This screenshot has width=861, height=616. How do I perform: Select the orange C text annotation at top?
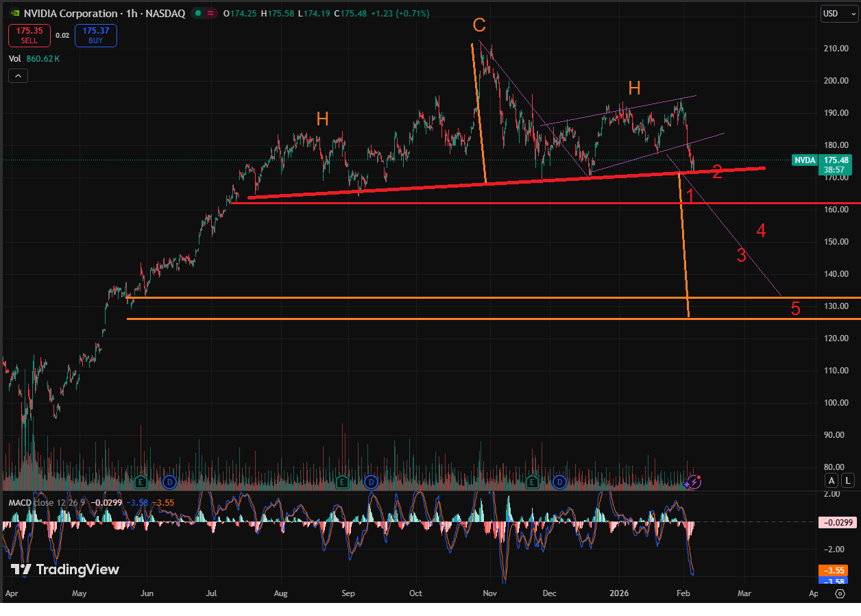pyautogui.click(x=479, y=25)
